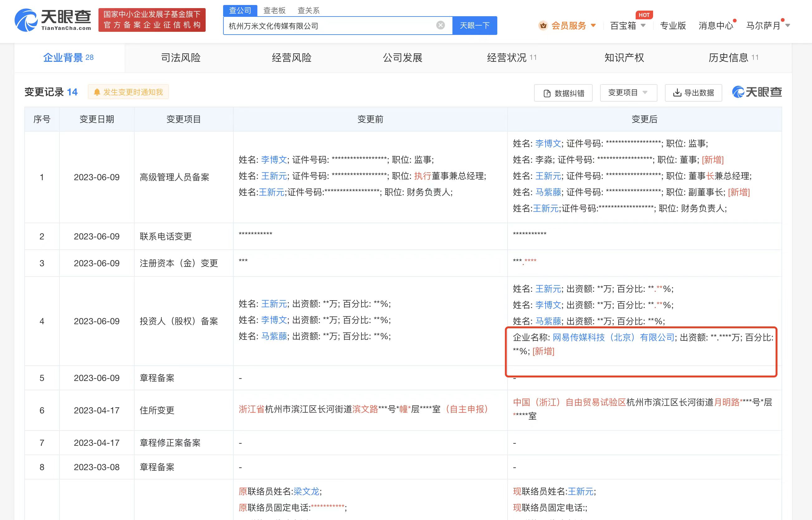This screenshot has height=520, width=812.
Task: Click the bell change-notification icon
Action: pyautogui.click(x=97, y=92)
